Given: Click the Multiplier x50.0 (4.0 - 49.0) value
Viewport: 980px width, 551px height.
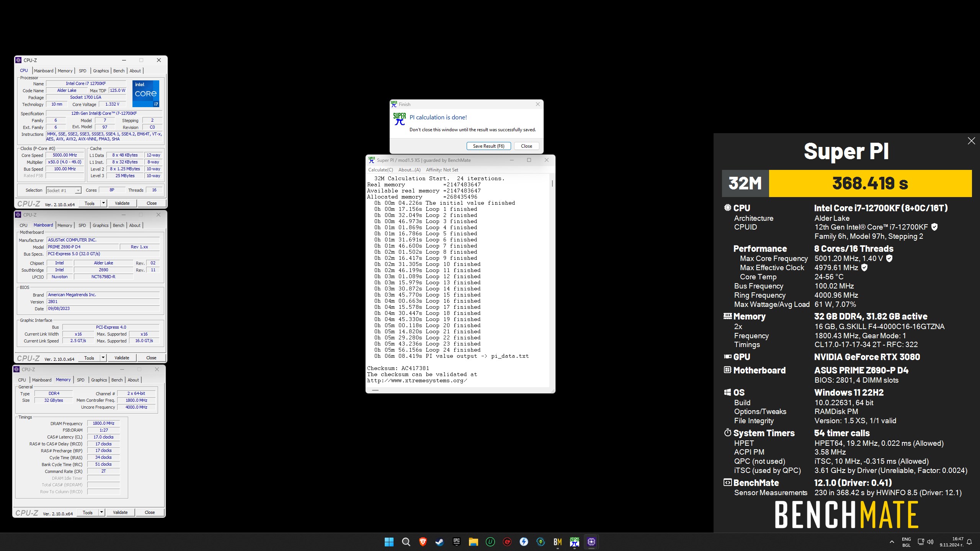Looking at the screenshot, I should tap(65, 162).
